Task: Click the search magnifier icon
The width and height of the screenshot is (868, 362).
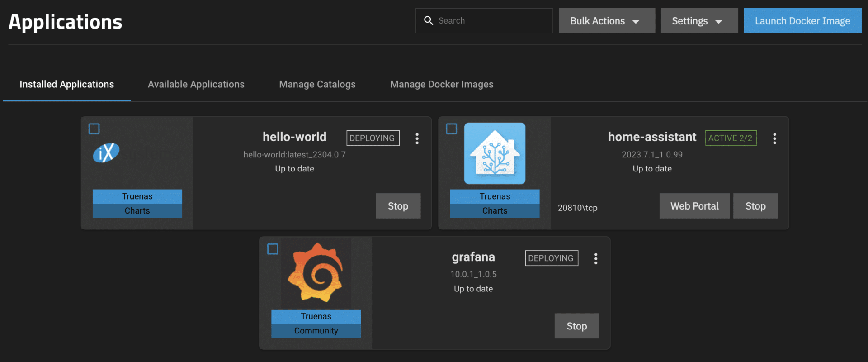Action: [x=428, y=20]
